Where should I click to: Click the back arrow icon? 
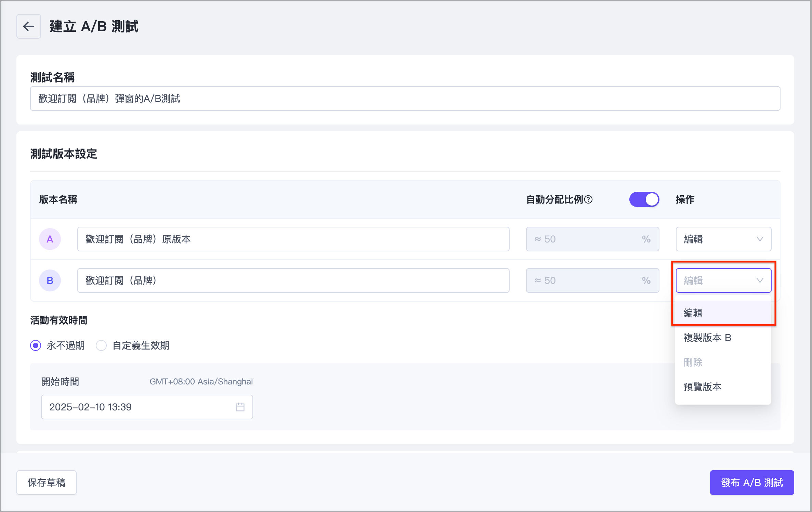pos(29,26)
